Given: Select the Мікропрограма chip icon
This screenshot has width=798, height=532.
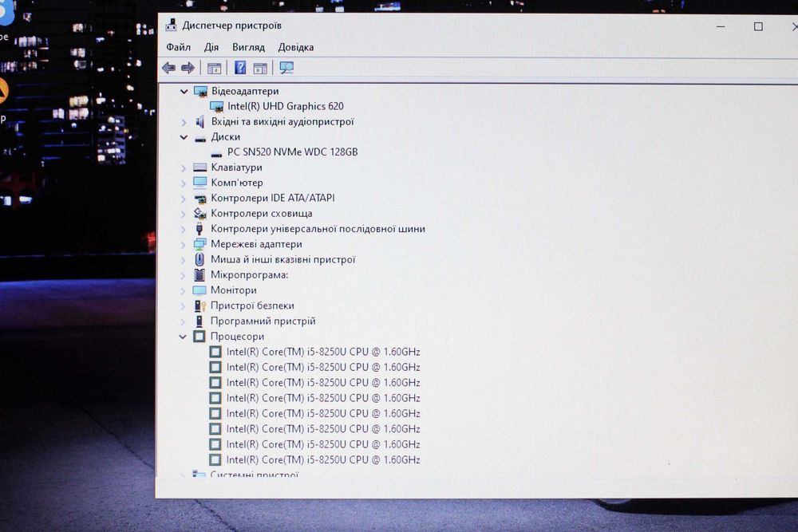Looking at the screenshot, I should pos(199,274).
